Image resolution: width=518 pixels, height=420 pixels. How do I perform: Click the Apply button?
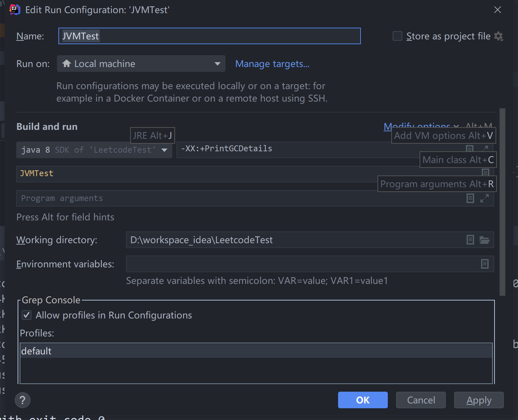(x=479, y=400)
